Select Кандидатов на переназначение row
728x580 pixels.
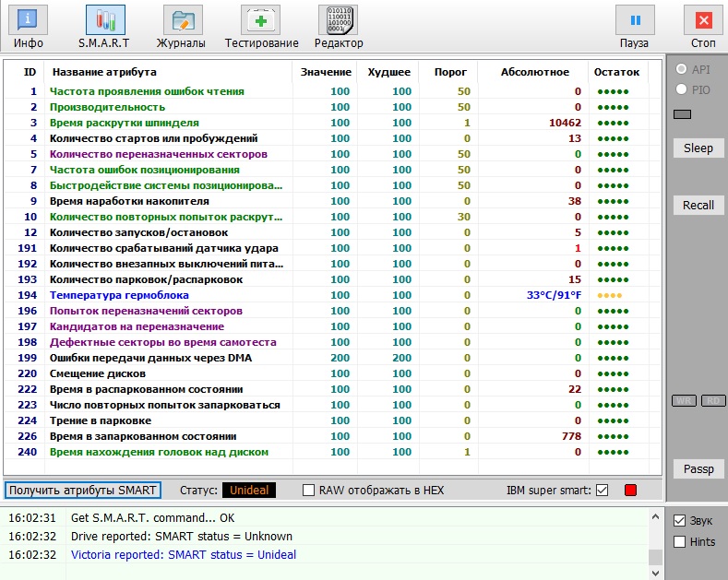(332, 326)
